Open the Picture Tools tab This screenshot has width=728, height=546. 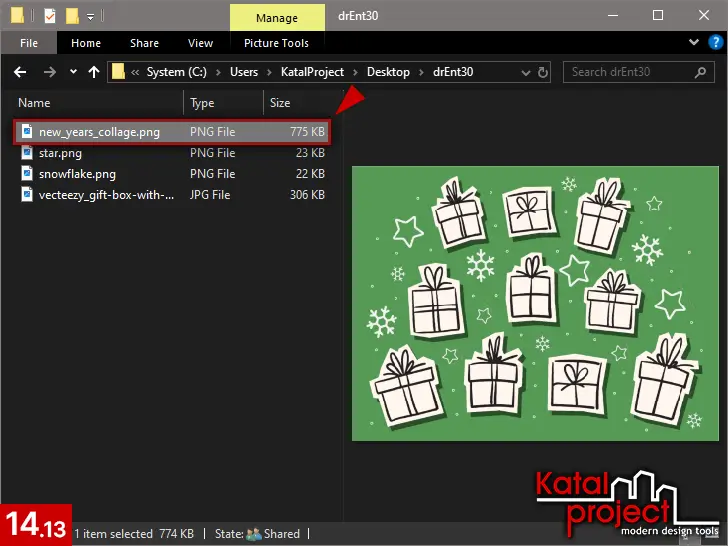click(x=276, y=43)
